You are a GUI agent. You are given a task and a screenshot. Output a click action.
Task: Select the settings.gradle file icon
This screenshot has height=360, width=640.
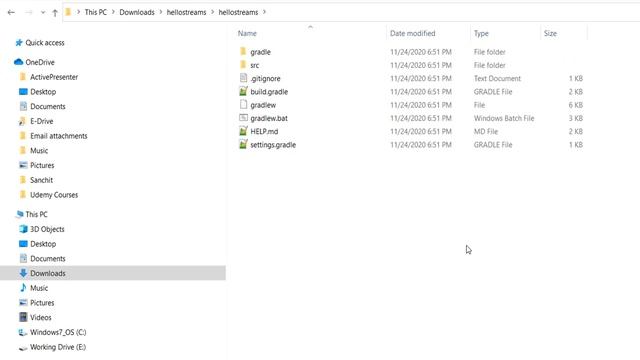coord(243,144)
